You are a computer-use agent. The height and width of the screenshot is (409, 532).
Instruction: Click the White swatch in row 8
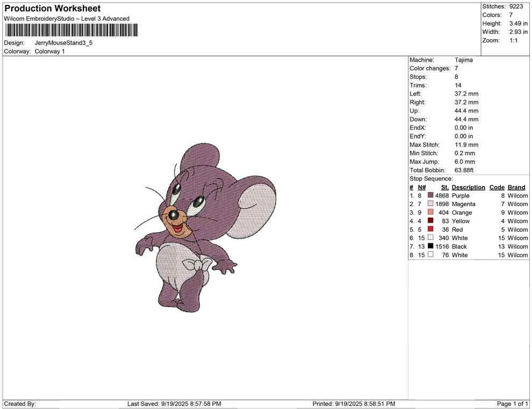click(x=430, y=254)
